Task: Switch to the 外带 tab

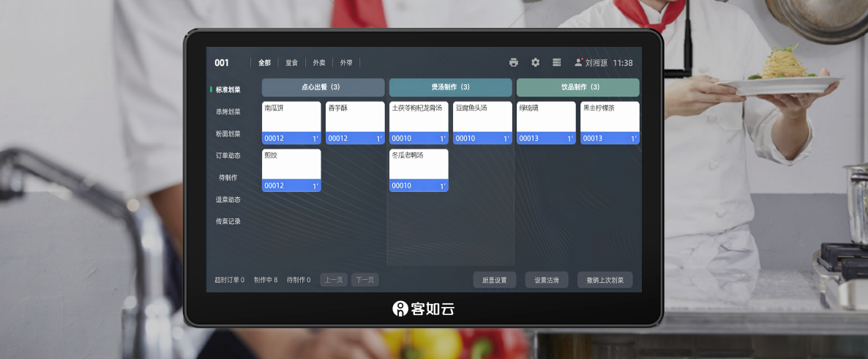Action: (x=346, y=63)
